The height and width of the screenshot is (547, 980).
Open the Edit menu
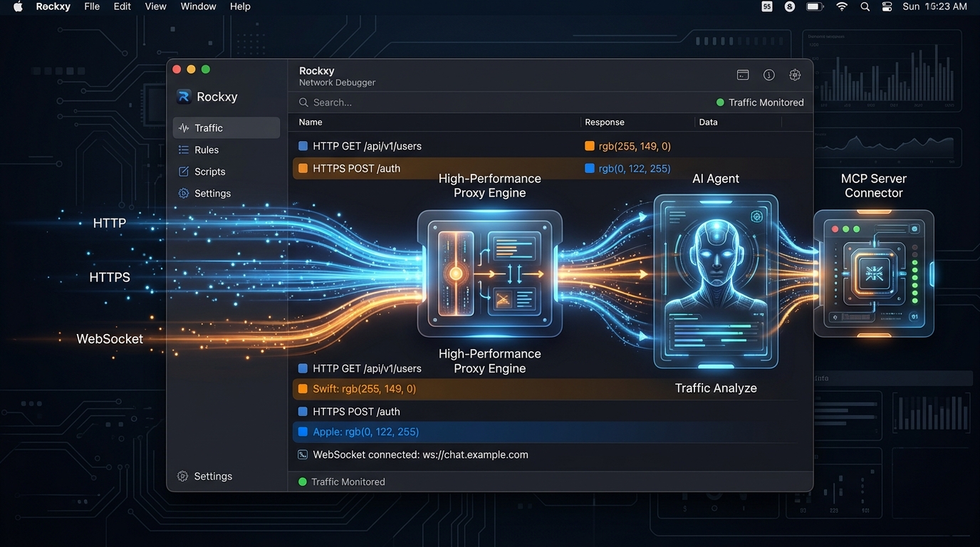pyautogui.click(x=123, y=6)
